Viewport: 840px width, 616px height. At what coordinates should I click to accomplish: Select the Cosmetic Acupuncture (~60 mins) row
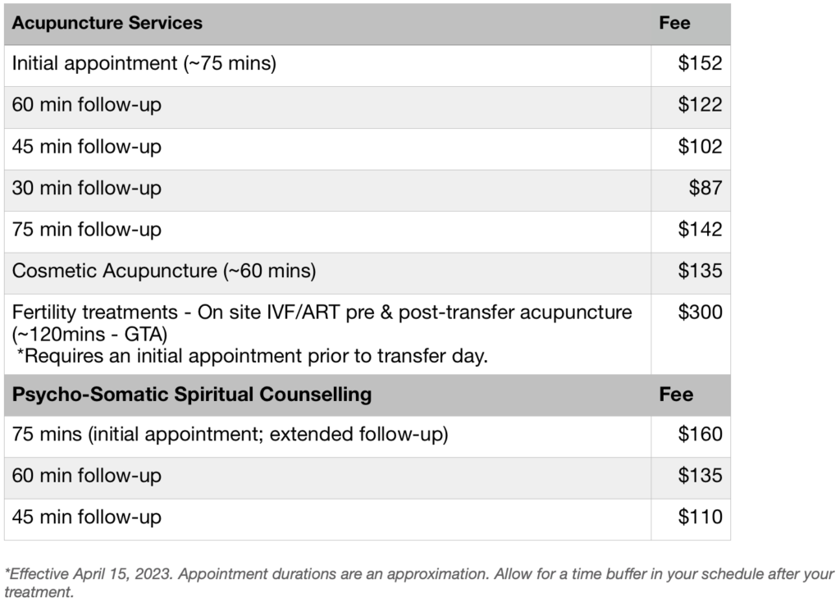pyautogui.click(x=164, y=271)
